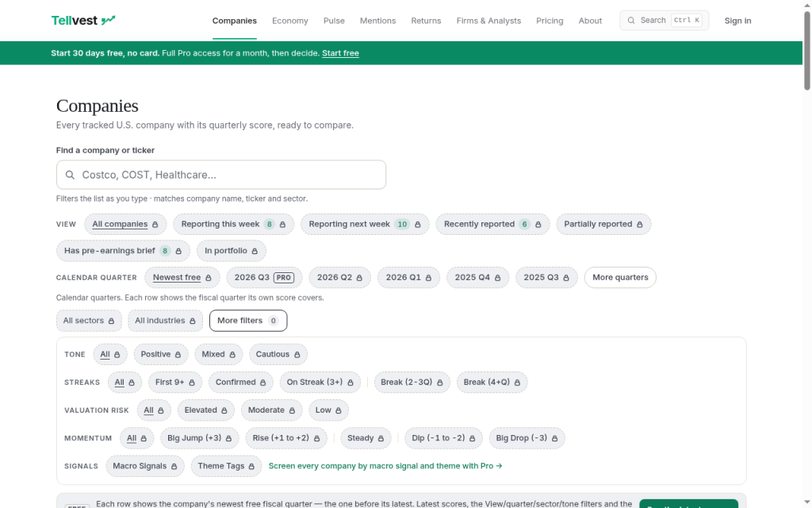Viewport: 812px width, 508px height.
Task: Select All in Valuation Risk row
Action: point(153,410)
